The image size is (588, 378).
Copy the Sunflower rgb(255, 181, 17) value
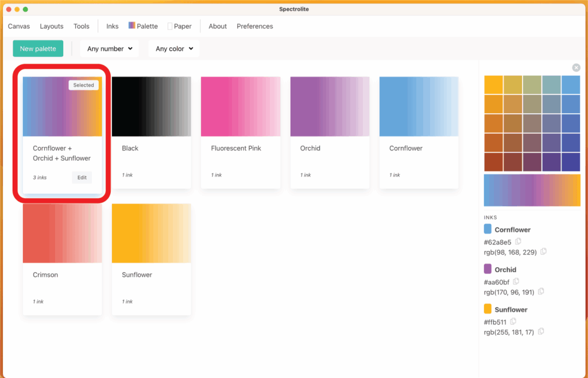pos(541,331)
